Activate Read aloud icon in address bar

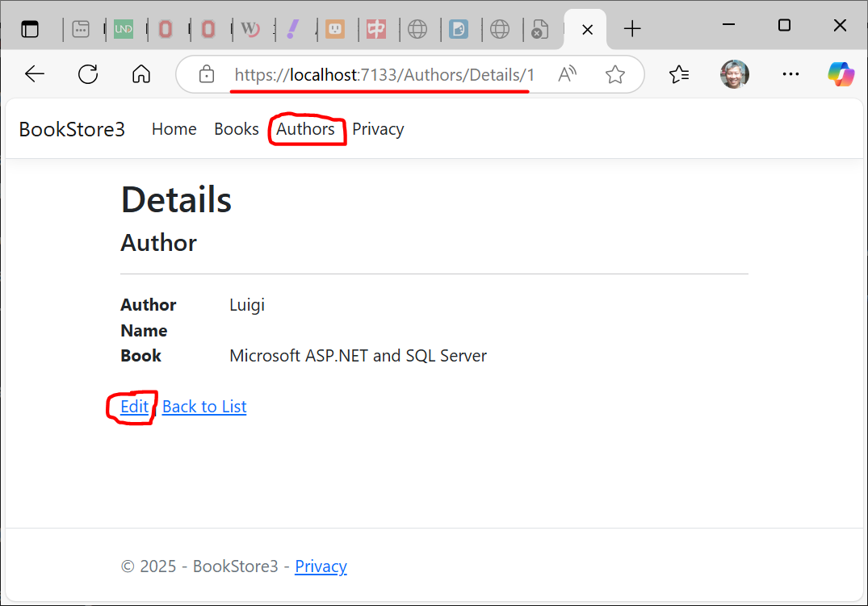click(568, 74)
